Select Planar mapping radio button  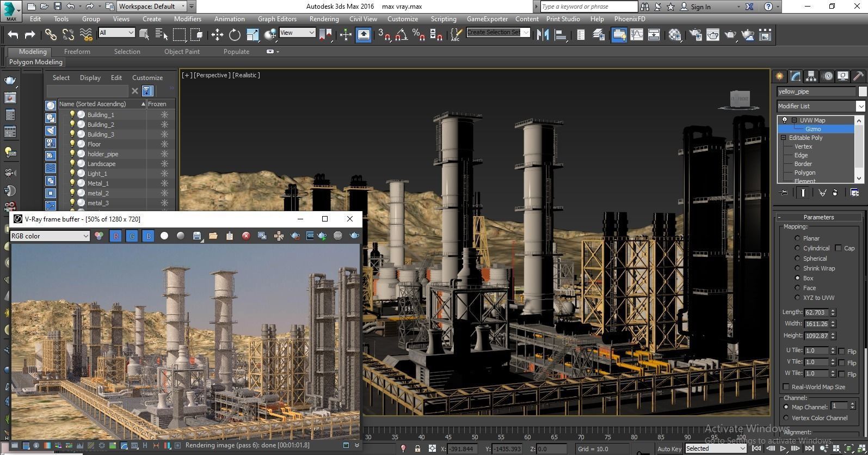click(797, 238)
